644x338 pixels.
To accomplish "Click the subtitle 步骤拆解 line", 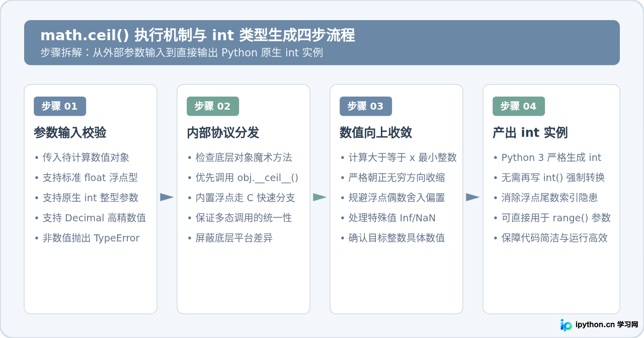I will [x=182, y=52].
